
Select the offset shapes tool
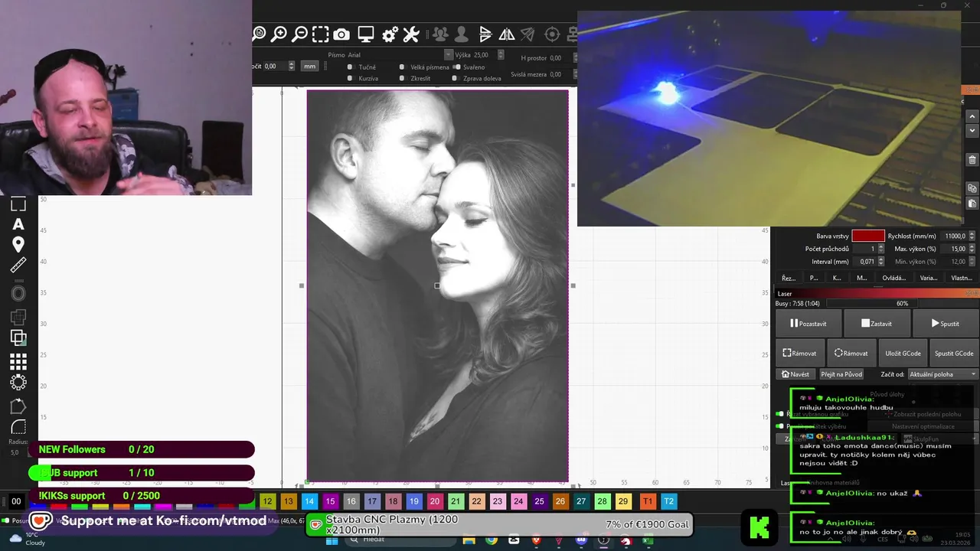(x=18, y=293)
